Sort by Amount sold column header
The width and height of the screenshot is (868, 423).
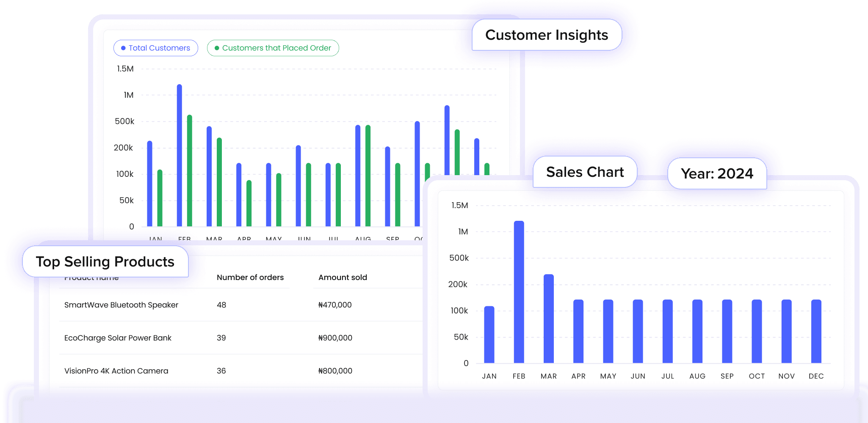point(343,277)
